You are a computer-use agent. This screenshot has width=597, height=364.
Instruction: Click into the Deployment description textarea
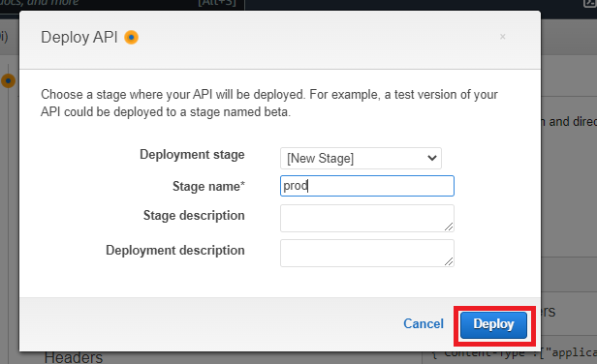click(x=367, y=253)
